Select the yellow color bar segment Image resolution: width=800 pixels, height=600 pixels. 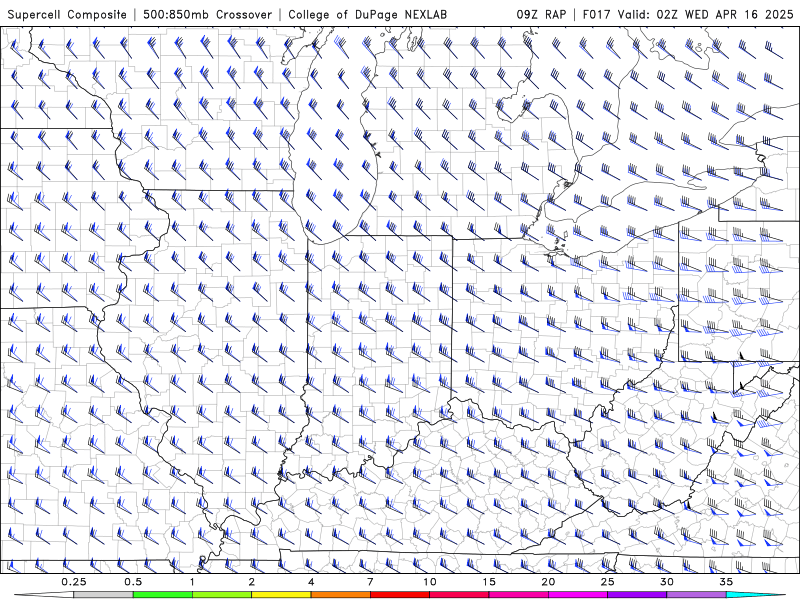coord(281,595)
